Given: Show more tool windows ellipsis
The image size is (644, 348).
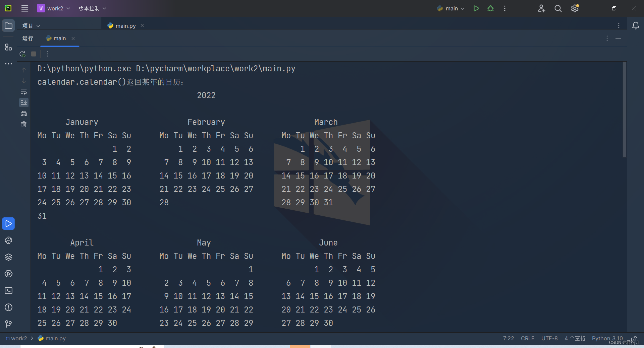Looking at the screenshot, I should (x=8, y=64).
